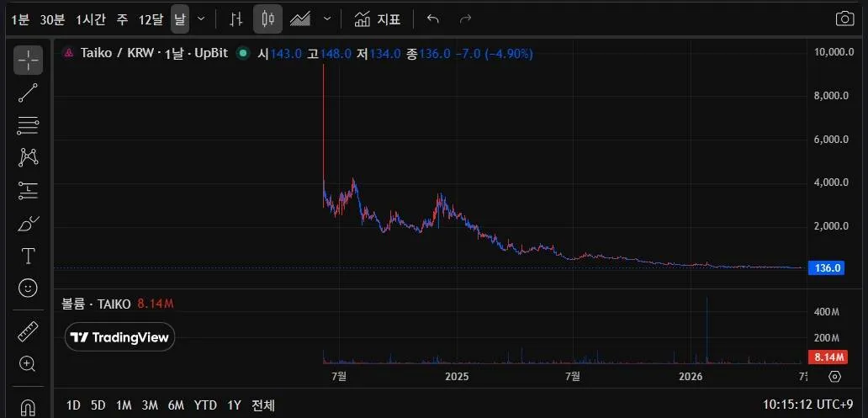Click the green market status indicator
This screenshot has height=418, width=868.
242,54
